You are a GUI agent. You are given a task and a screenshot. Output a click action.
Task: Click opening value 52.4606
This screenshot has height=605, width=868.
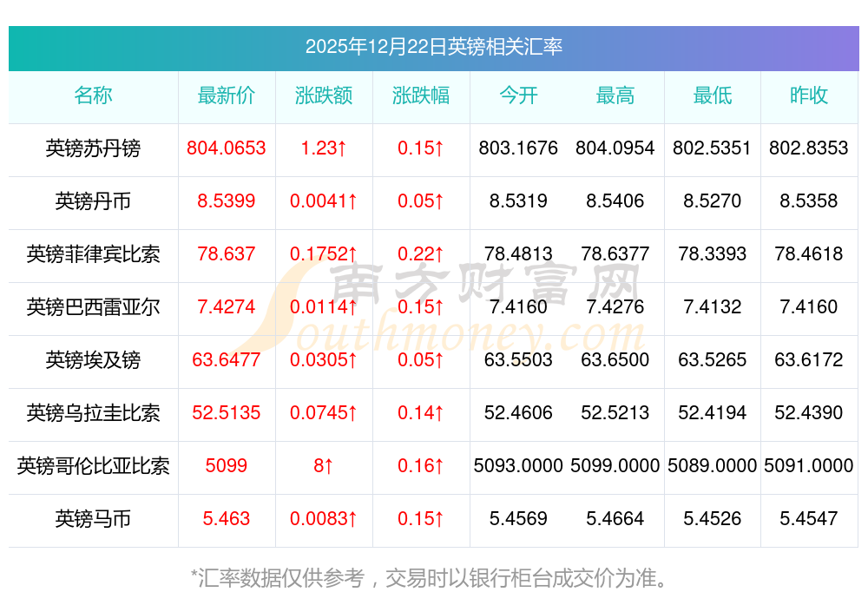click(518, 413)
